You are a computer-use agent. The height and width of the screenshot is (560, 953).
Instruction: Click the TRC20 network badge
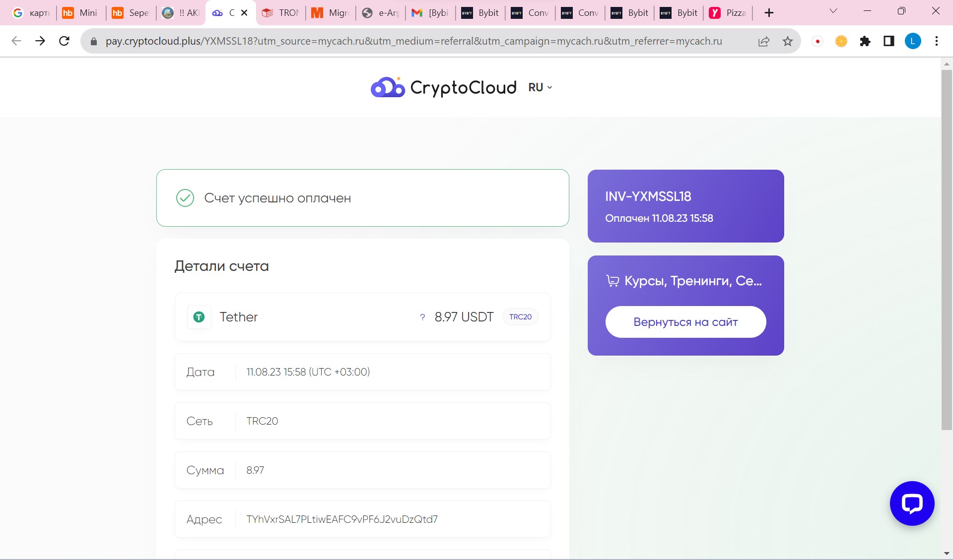point(520,317)
